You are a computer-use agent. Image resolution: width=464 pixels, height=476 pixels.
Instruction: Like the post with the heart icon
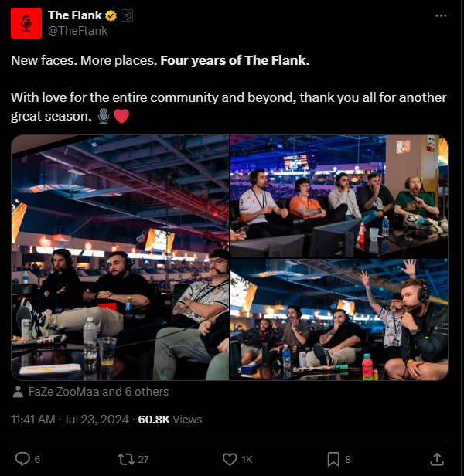point(230,459)
